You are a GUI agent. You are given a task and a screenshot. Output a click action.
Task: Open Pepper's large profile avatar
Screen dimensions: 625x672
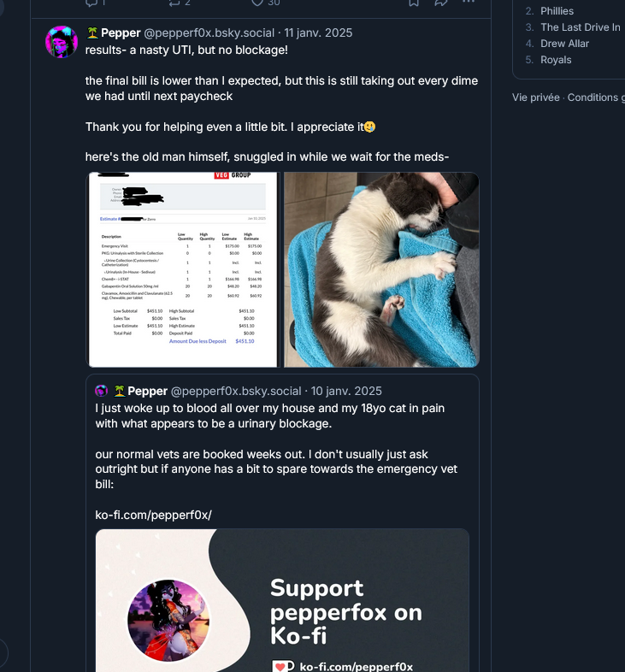pos(62,42)
